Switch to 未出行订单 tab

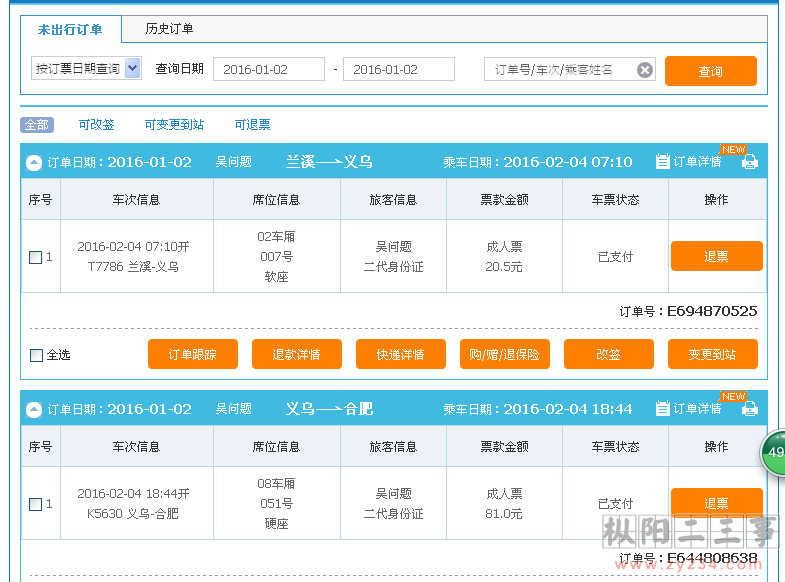tap(70, 30)
